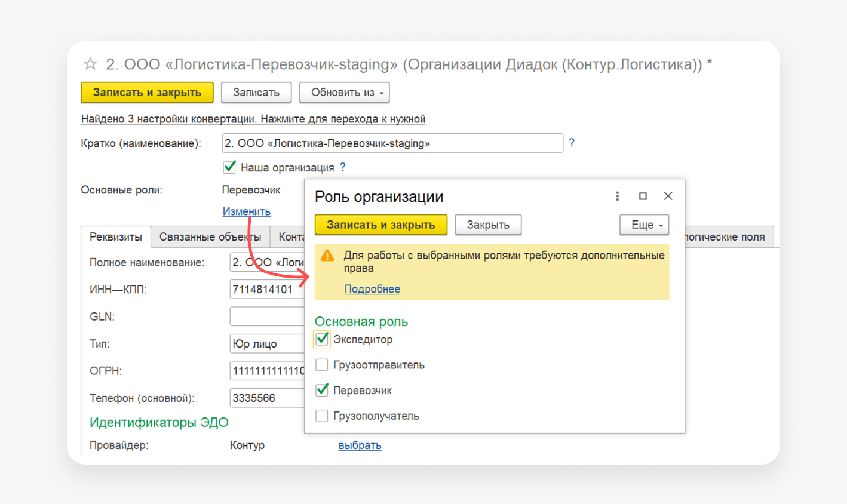Click help question mark next to Кратко field

pos(572,143)
